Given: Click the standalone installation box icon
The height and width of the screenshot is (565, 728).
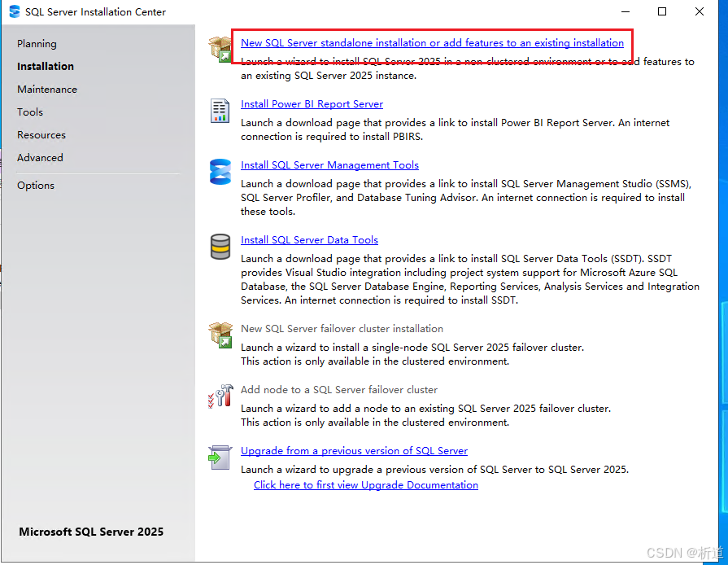Looking at the screenshot, I should coord(220,50).
